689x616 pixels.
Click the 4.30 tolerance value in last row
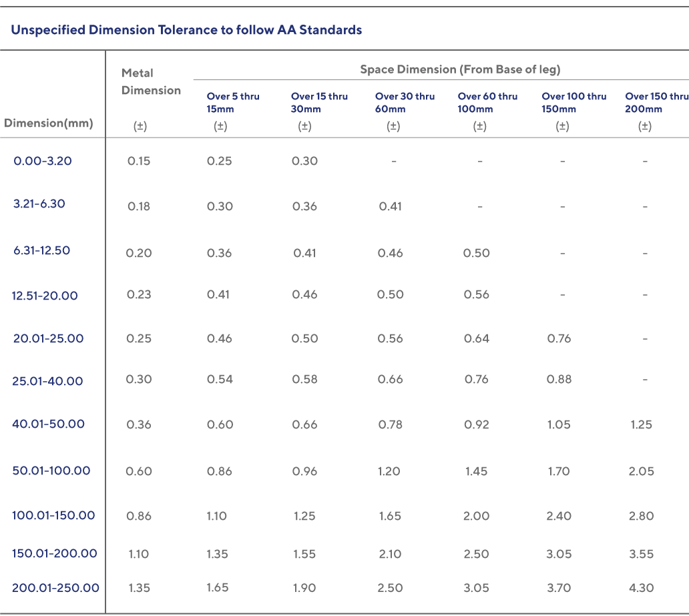(641, 588)
